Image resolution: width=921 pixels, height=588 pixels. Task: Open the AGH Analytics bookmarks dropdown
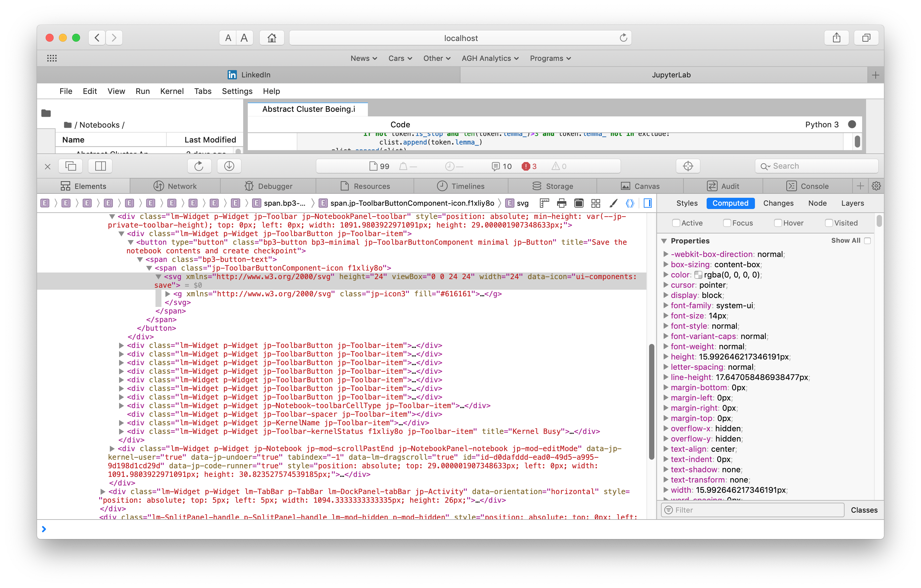point(490,59)
